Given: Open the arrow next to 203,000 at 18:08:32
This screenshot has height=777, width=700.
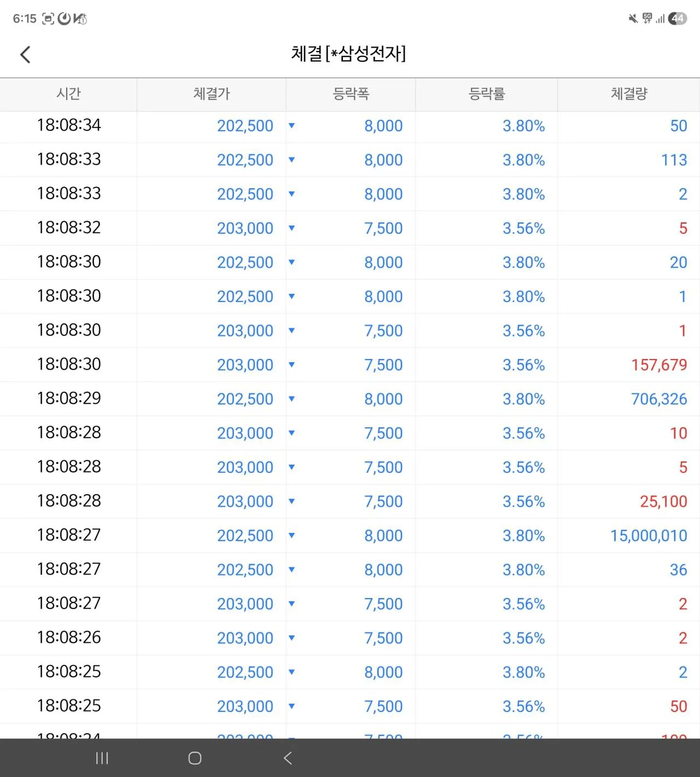Looking at the screenshot, I should click(x=292, y=228).
